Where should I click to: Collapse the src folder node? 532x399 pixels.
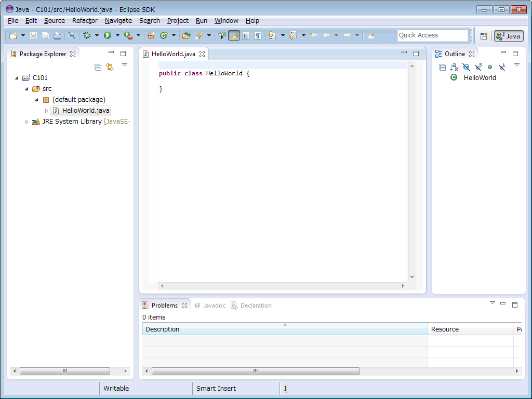[x=26, y=89]
